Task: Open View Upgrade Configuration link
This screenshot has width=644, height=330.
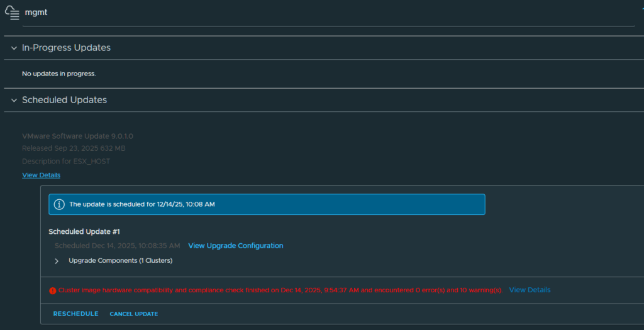Action: click(x=235, y=246)
